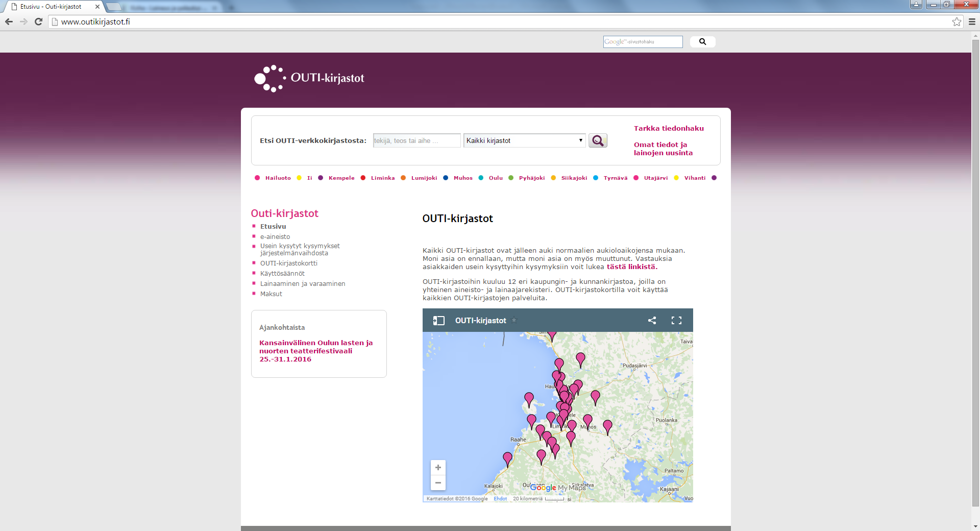Open Käyttösäännöt page
980x531 pixels.
pyautogui.click(x=282, y=273)
